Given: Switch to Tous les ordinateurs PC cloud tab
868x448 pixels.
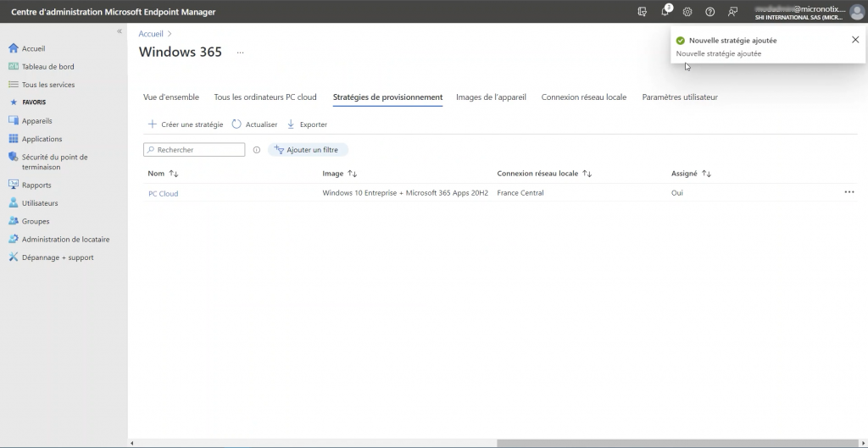Looking at the screenshot, I should click(x=265, y=97).
